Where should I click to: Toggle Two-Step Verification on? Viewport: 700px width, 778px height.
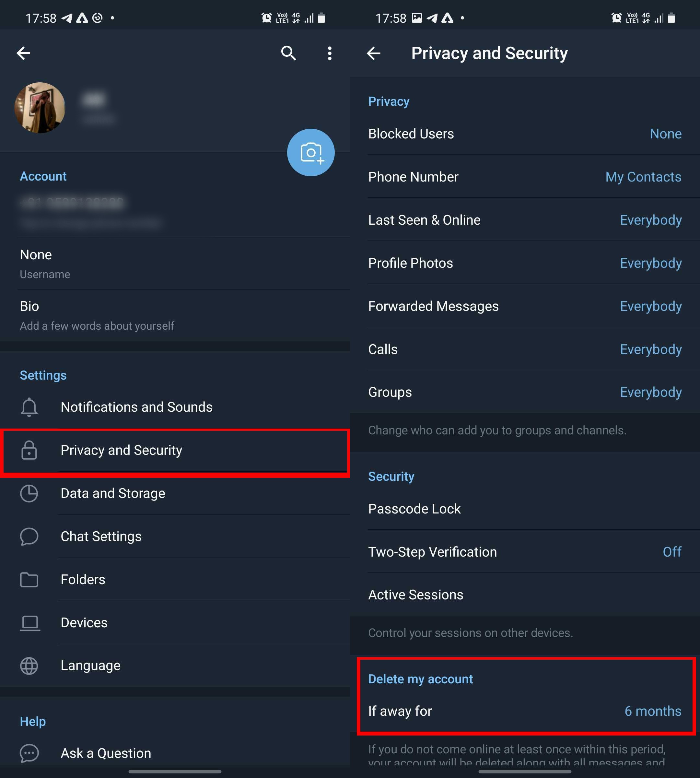click(525, 551)
